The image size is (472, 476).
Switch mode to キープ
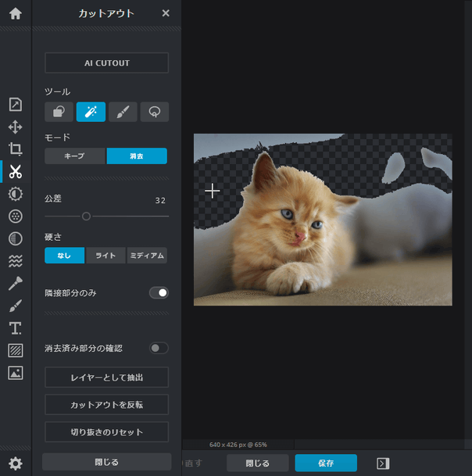pos(75,156)
